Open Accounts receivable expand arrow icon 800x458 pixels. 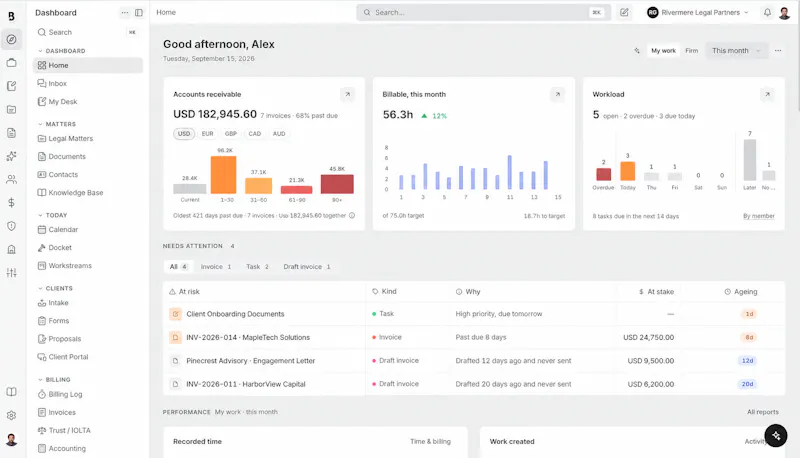click(x=347, y=94)
